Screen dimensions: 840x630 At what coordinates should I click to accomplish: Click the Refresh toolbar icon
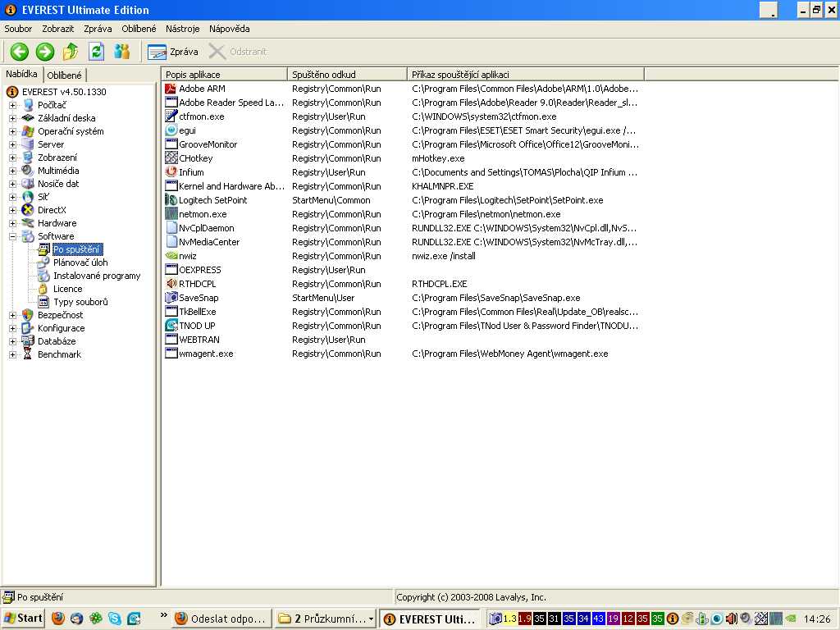97,52
